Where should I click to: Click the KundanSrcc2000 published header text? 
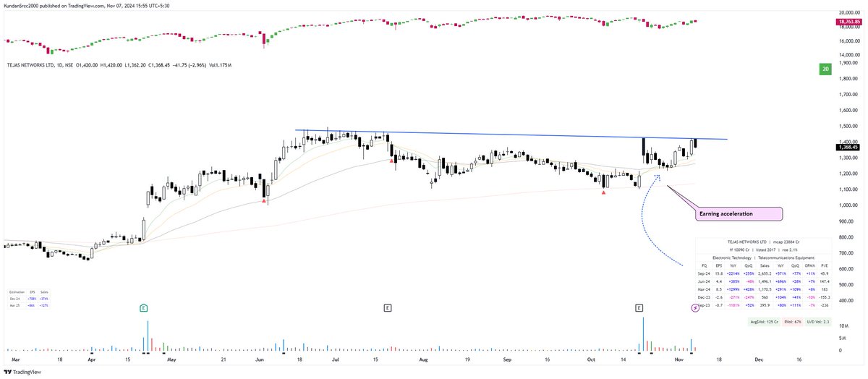click(x=85, y=5)
